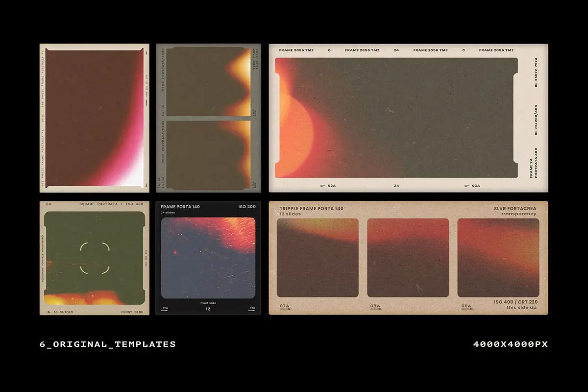Click the 08A arrow label

click(376, 307)
